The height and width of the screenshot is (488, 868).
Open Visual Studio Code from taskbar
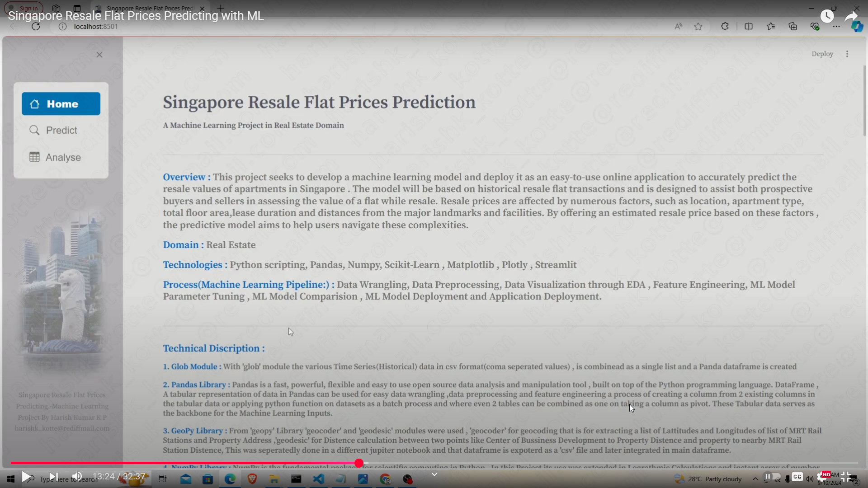point(319,479)
